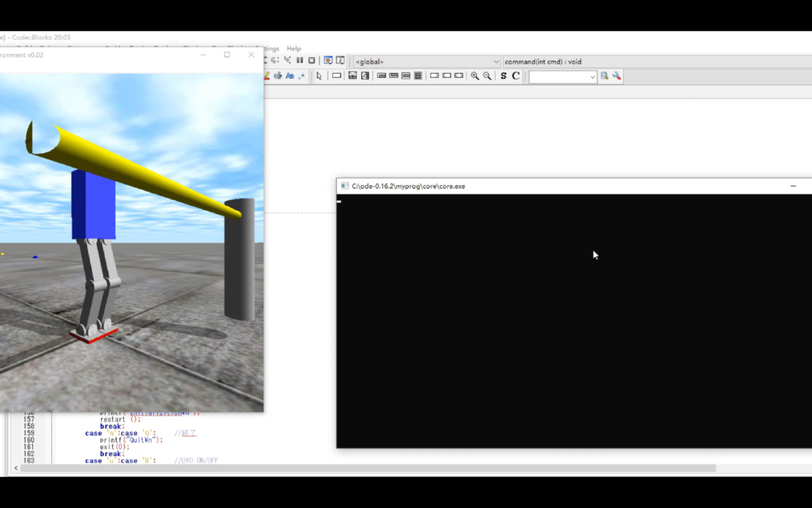Click the Instruction rectangle tool icon

(x=336, y=76)
